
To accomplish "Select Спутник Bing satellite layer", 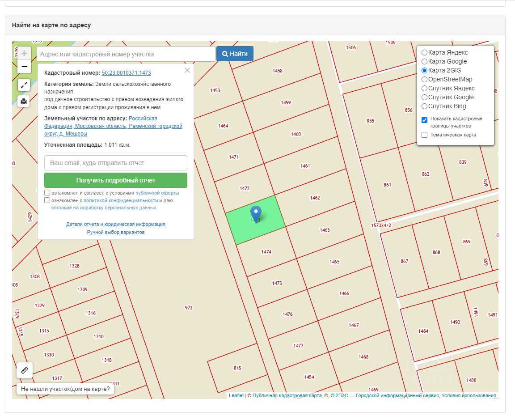I will point(424,106).
